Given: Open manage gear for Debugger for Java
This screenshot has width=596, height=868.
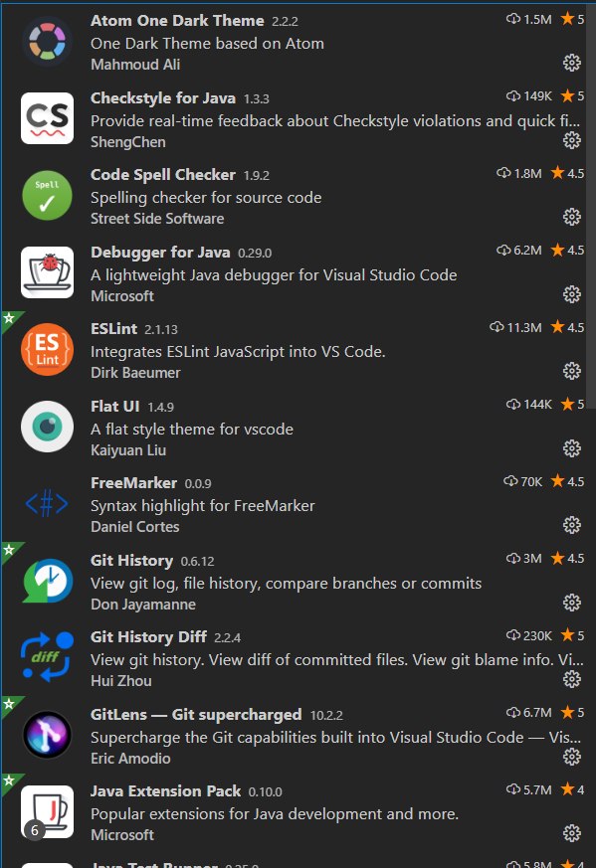Looking at the screenshot, I should (572, 294).
